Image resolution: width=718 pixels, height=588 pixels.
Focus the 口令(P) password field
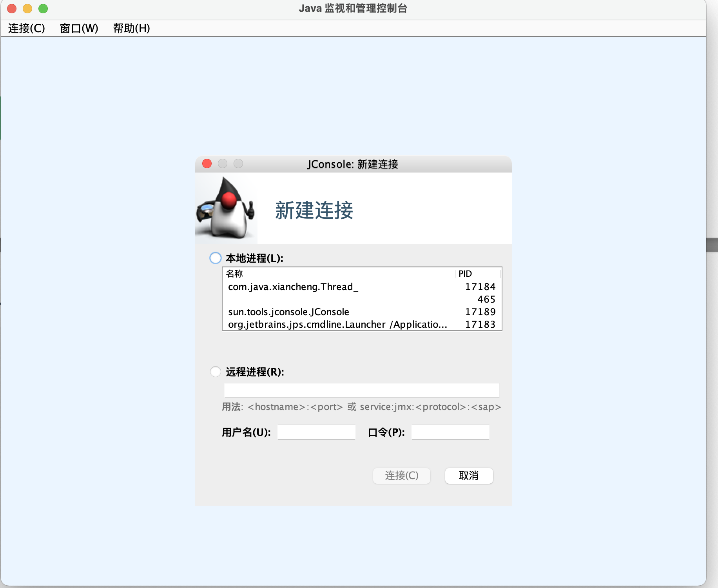tap(451, 432)
